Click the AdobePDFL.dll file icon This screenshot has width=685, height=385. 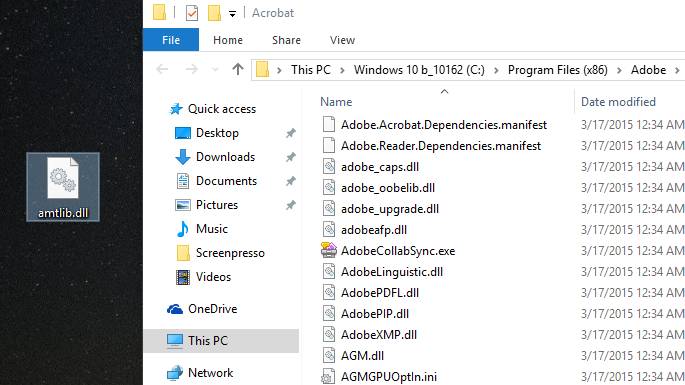click(329, 292)
